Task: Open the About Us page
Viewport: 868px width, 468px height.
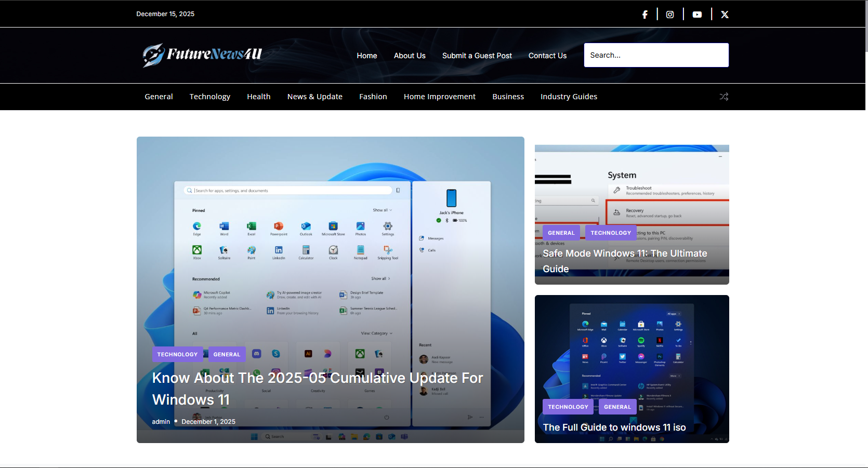Action: tap(410, 56)
